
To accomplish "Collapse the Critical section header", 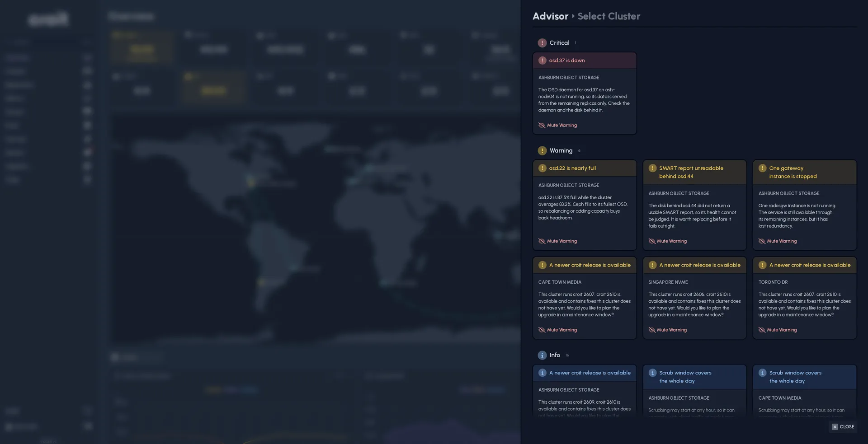I will [x=559, y=43].
